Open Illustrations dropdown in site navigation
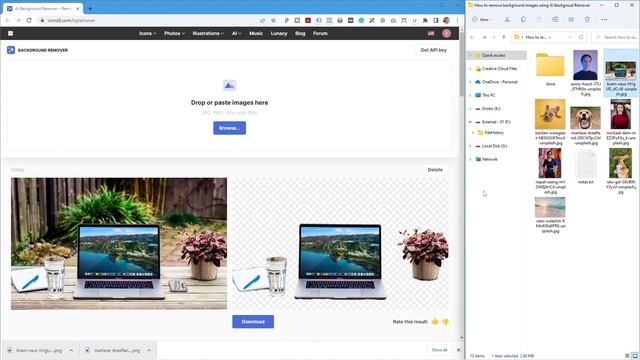Viewport: 640px width, 360px height. pos(208,33)
